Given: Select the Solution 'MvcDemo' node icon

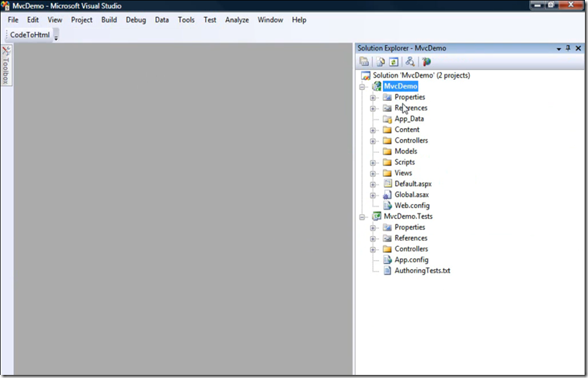Looking at the screenshot, I should coord(366,75).
